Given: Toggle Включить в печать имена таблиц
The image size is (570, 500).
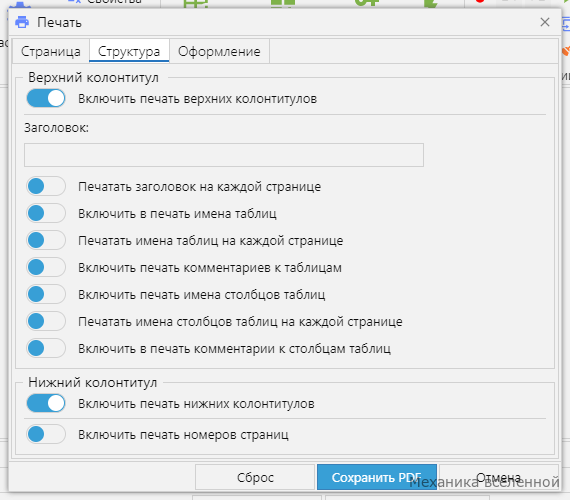Looking at the screenshot, I should click(x=46, y=213).
